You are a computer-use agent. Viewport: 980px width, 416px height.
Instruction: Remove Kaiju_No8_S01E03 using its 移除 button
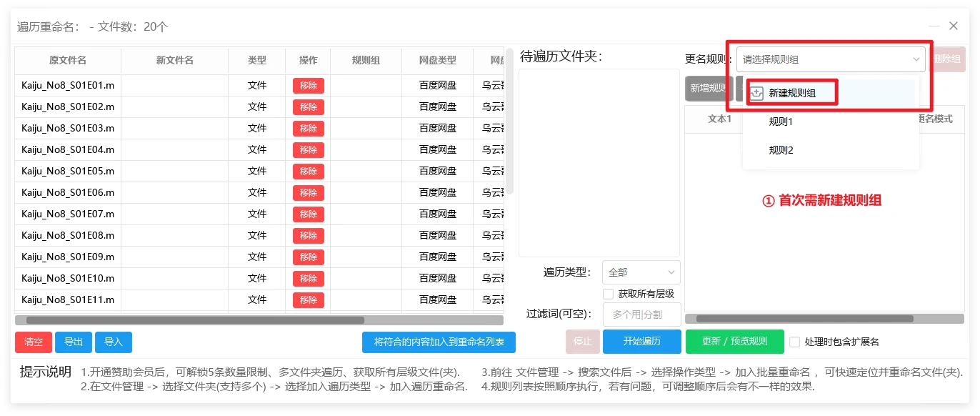tap(308, 129)
